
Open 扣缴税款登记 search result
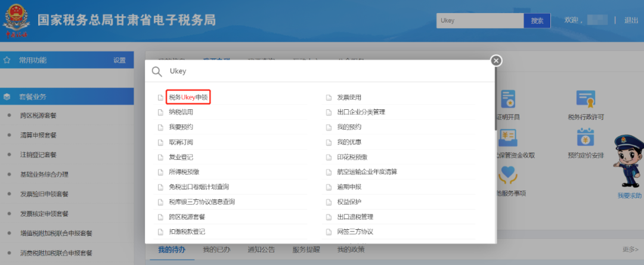coord(187,232)
